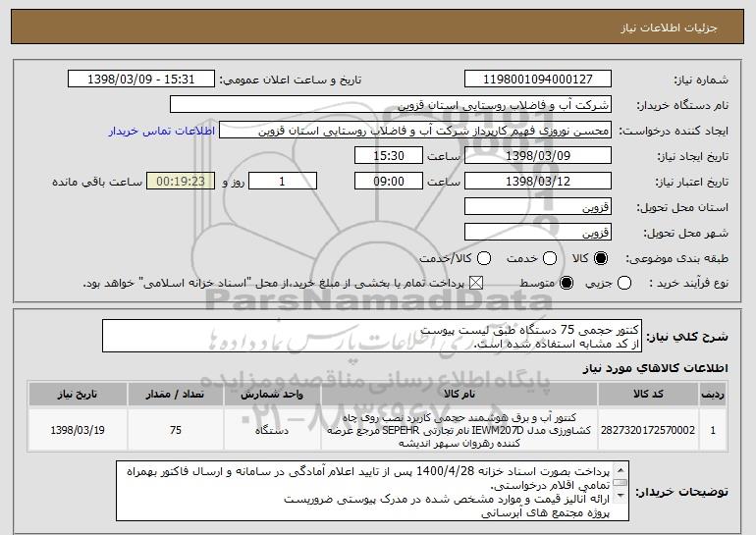Select the جزیی purchase process radio
The height and width of the screenshot is (535, 756).
[x=623, y=284]
